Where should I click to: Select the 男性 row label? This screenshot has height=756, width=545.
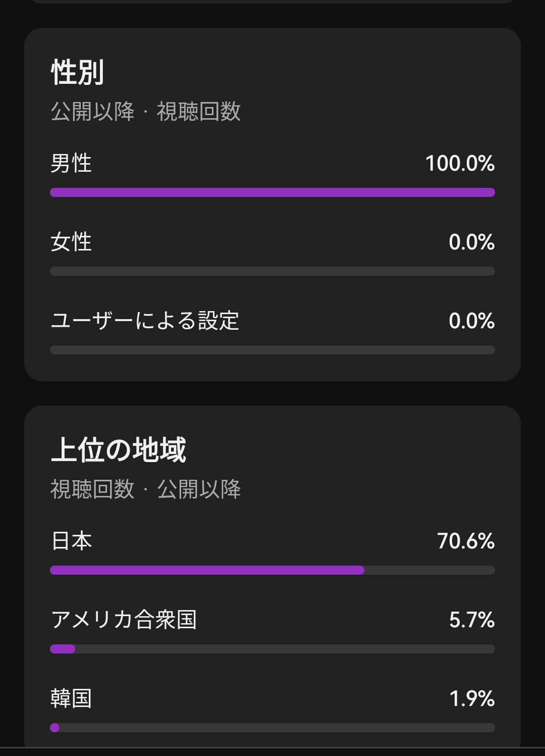coord(71,163)
